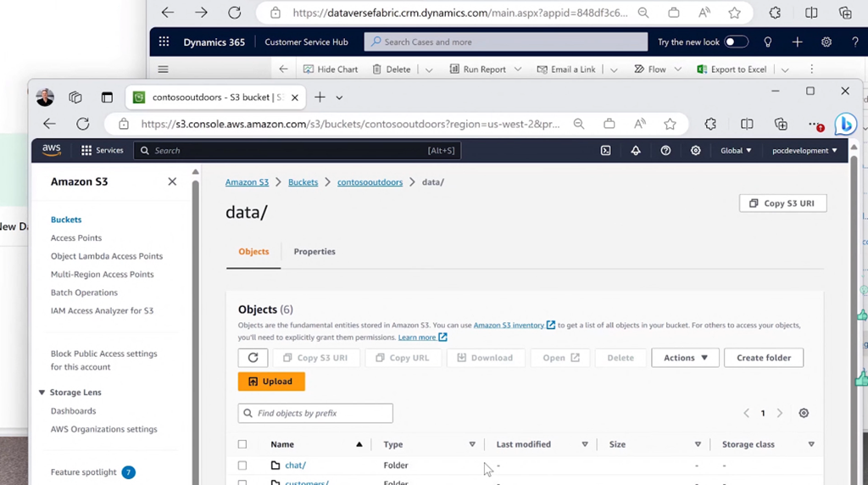Open AWS support help icon
The width and height of the screenshot is (868, 485).
pos(665,151)
